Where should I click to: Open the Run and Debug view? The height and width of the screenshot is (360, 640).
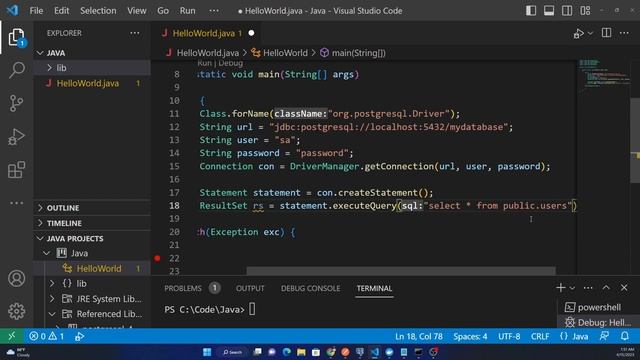(16, 137)
